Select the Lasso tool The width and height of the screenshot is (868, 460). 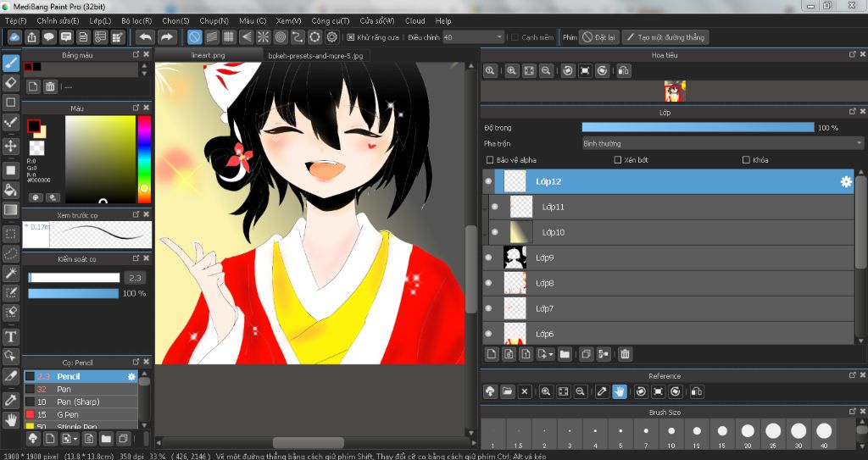click(x=10, y=253)
